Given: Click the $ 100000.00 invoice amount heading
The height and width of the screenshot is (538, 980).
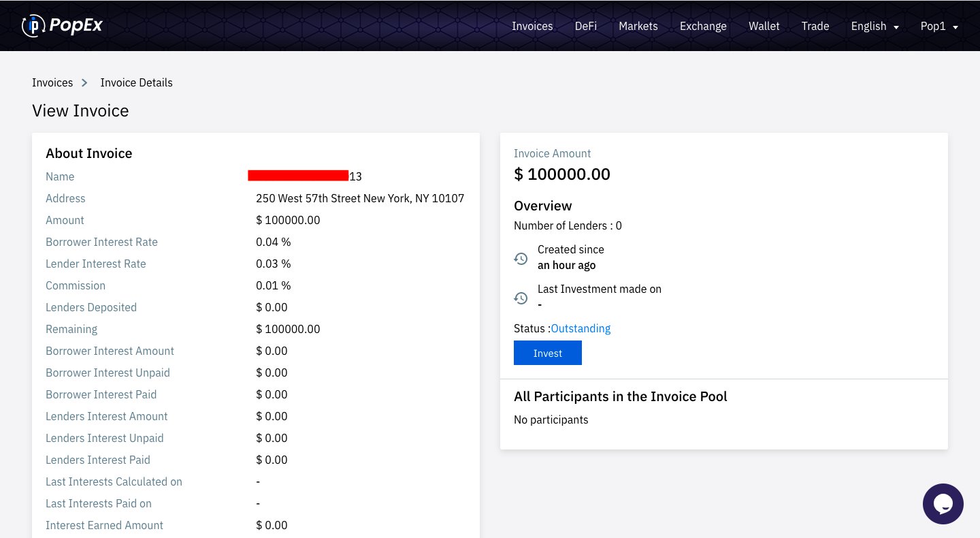Looking at the screenshot, I should pos(561,174).
